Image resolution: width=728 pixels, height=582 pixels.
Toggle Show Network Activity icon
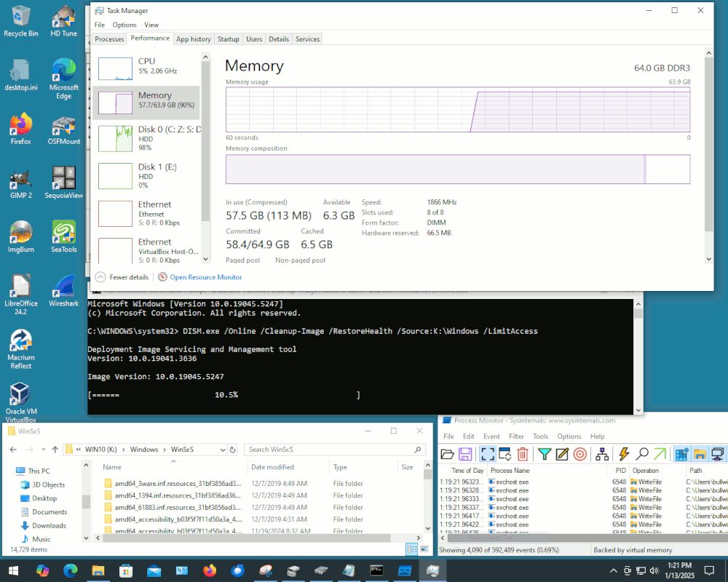(x=718, y=454)
